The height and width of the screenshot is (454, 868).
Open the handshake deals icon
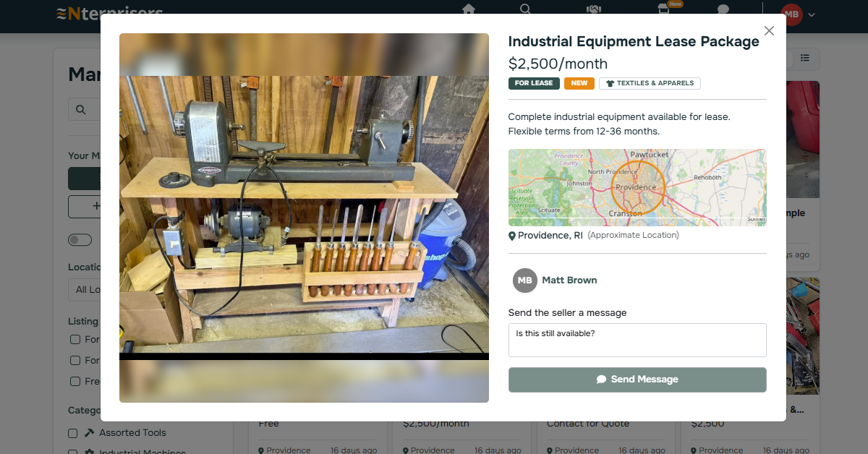[x=593, y=9]
